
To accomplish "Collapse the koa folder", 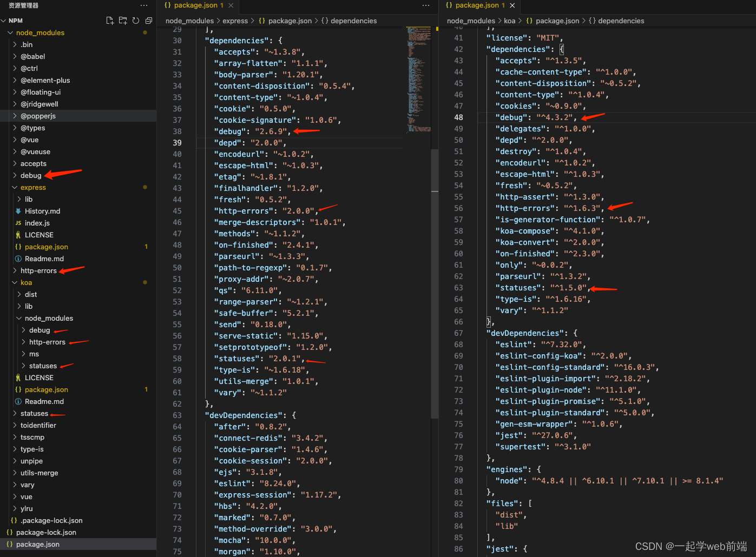I will 15,282.
